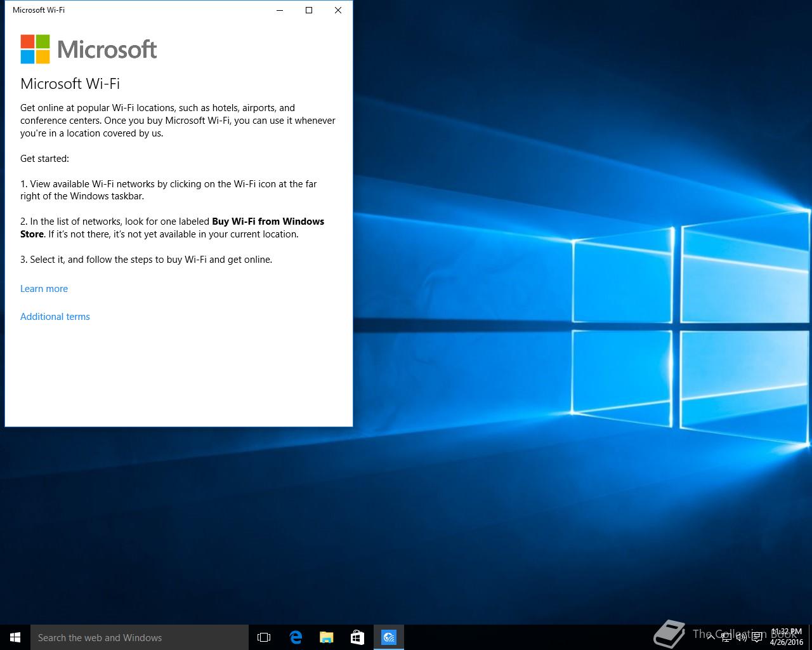Image resolution: width=812 pixels, height=650 pixels.
Task: Click the Microsoft logo in the app
Action: click(89, 50)
